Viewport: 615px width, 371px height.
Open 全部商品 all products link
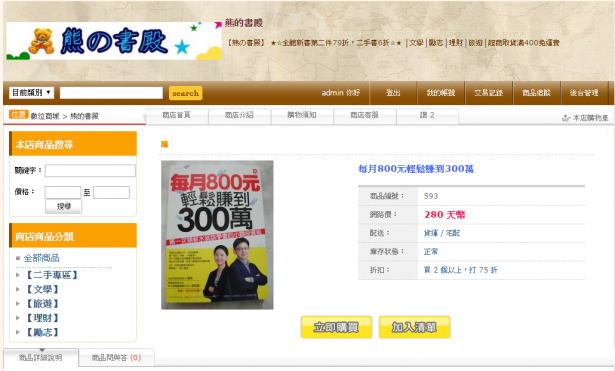pos(42,258)
